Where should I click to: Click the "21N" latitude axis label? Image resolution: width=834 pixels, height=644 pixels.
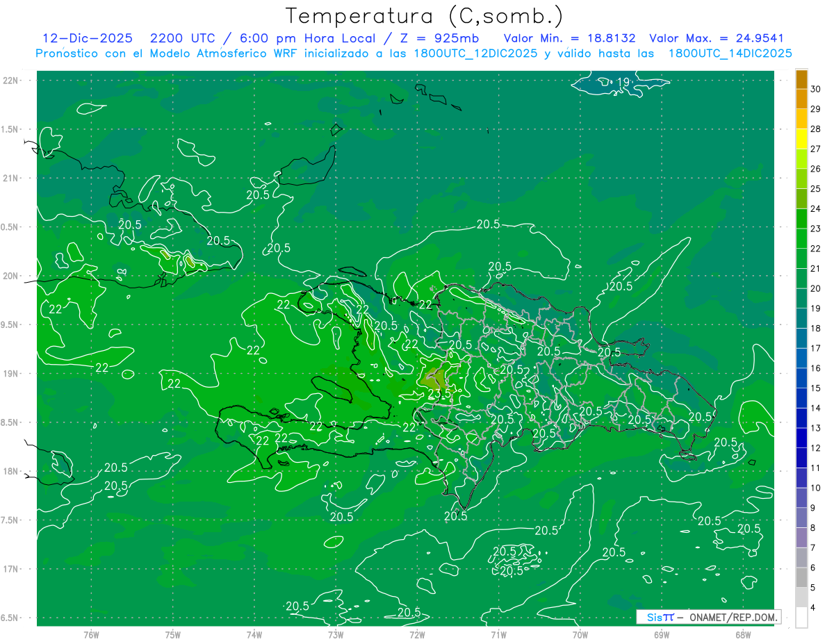pyautogui.click(x=11, y=178)
